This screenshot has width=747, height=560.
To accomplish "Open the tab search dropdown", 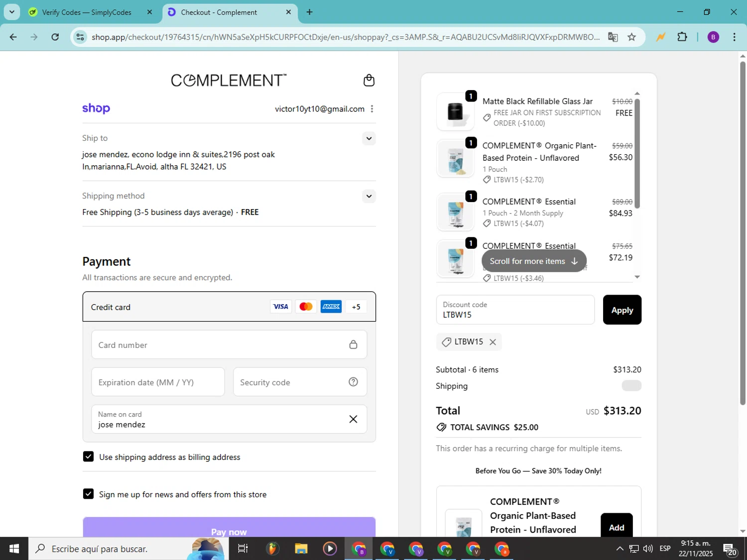I will tap(11, 12).
